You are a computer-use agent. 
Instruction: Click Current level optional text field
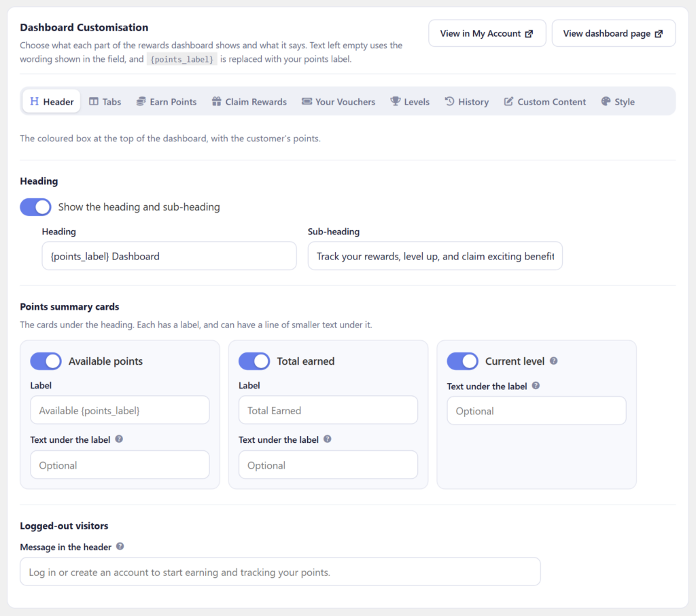[x=537, y=411]
